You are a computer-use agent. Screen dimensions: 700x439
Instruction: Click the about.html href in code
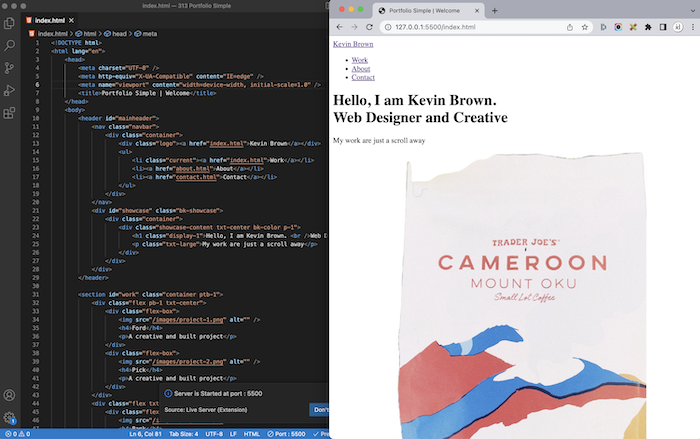(193, 168)
